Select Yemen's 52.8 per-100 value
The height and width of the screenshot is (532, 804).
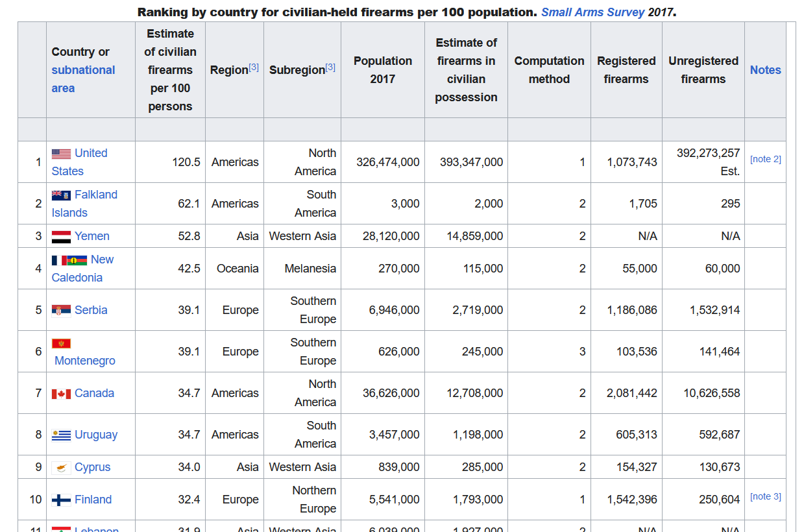(x=170, y=236)
